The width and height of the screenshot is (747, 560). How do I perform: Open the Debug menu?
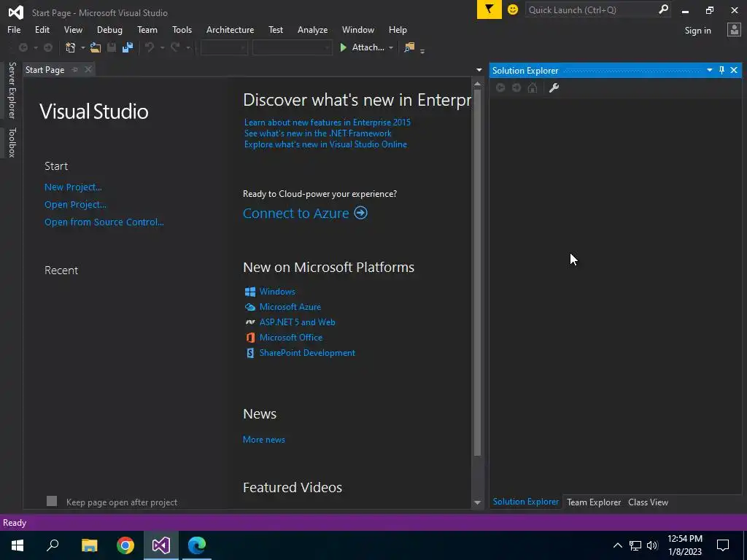coord(109,29)
